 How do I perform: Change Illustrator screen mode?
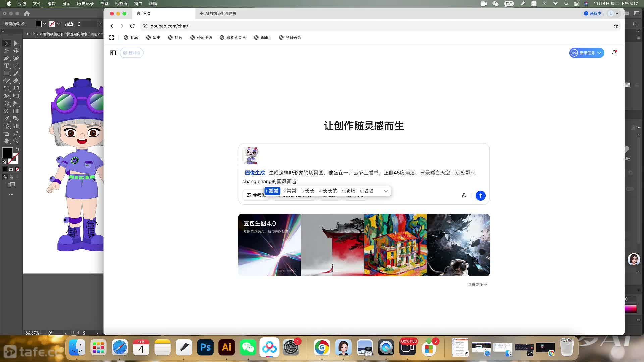tap(11, 185)
